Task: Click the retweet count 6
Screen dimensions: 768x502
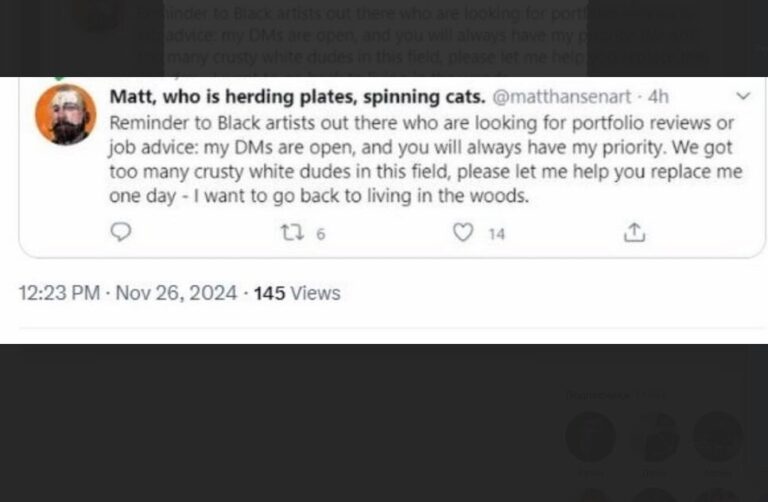Action: [321, 234]
